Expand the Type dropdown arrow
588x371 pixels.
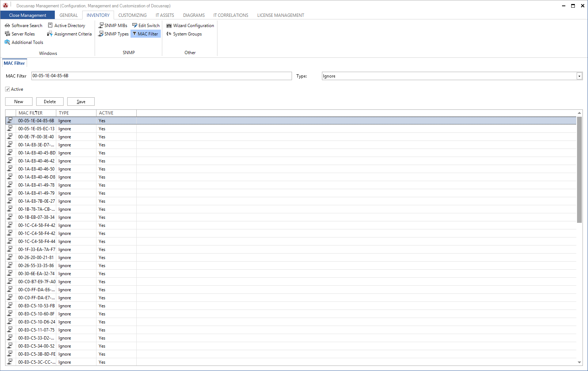(x=579, y=76)
